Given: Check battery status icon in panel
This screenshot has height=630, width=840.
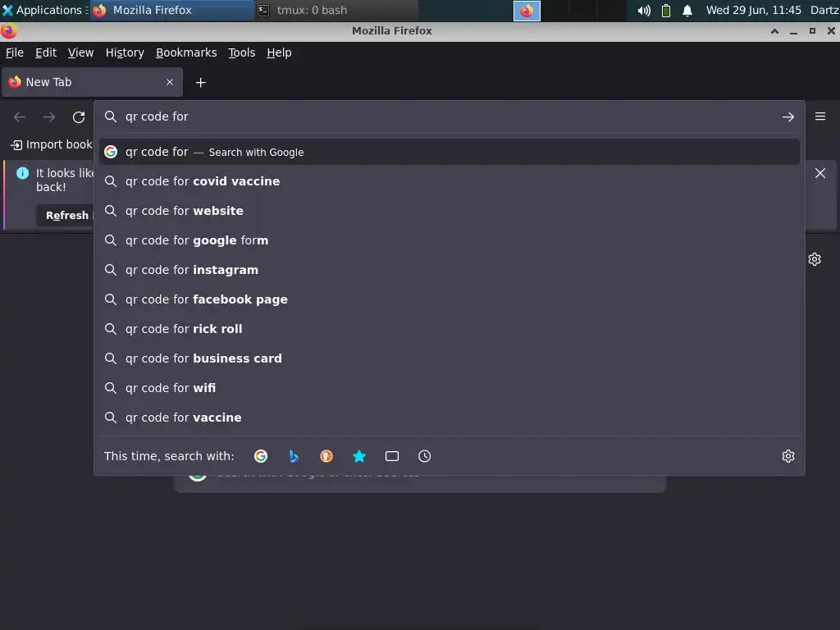Looking at the screenshot, I should (666, 10).
